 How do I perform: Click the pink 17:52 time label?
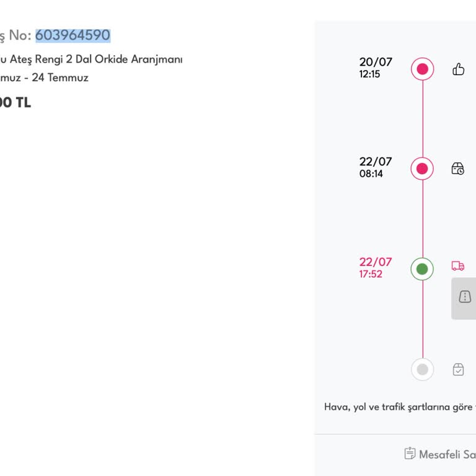coord(371,274)
